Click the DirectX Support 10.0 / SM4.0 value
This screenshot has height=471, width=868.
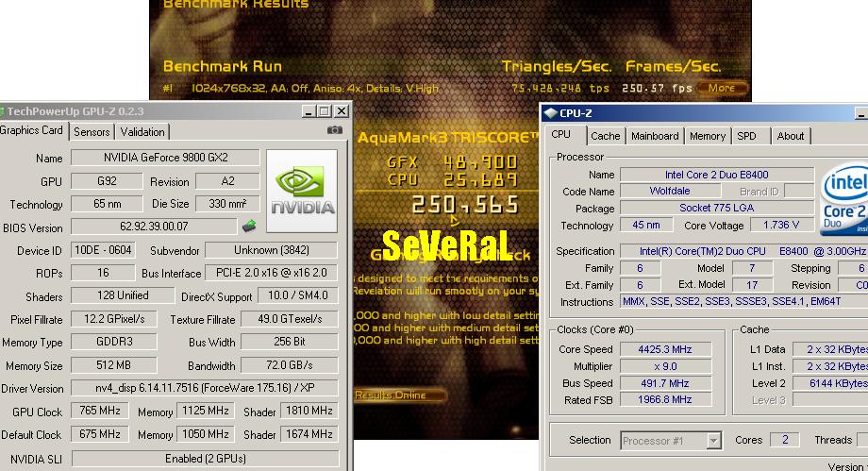click(x=298, y=295)
